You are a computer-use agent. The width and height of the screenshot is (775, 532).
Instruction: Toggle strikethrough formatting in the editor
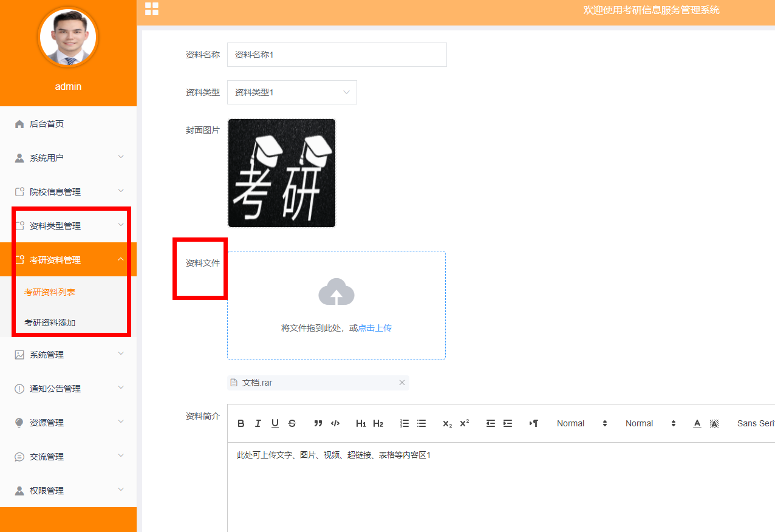click(292, 423)
